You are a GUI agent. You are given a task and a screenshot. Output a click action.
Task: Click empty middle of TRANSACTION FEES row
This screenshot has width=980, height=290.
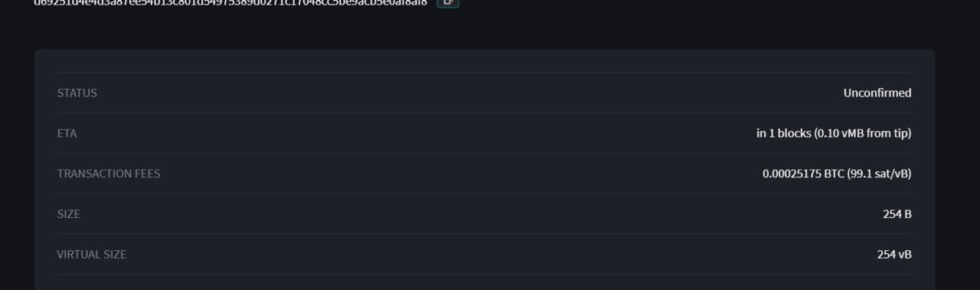pyautogui.click(x=459, y=174)
